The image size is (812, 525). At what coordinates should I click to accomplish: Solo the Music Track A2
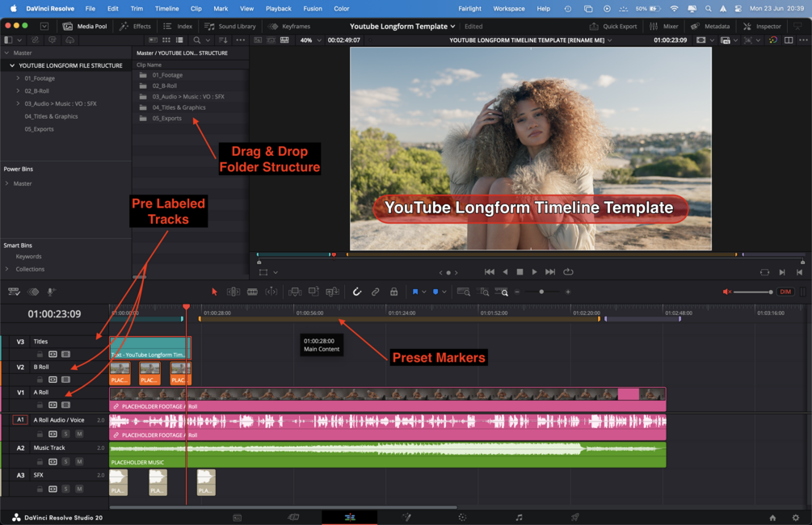pos(65,461)
